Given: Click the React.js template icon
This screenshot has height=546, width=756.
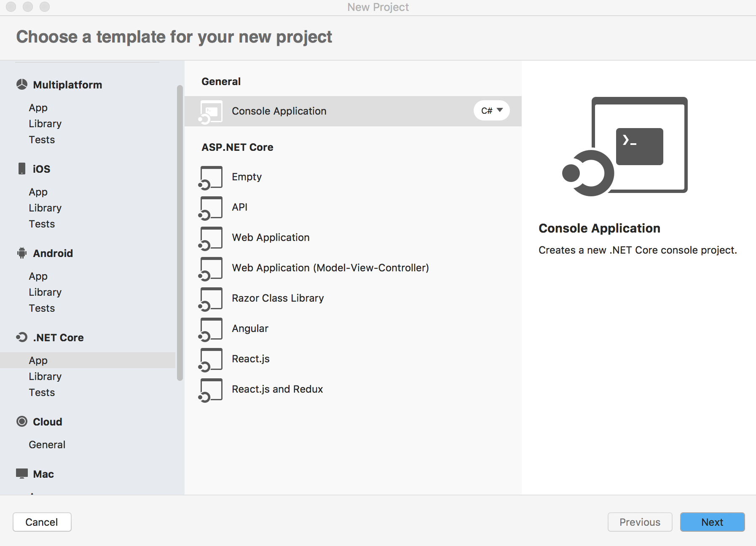Looking at the screenshot, I should (210, 360).
